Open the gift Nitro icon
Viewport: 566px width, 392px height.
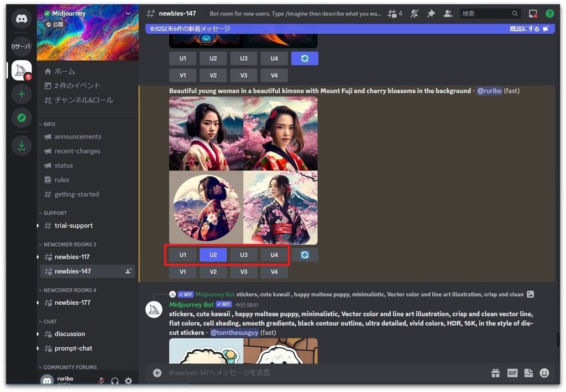click(496, 373)
